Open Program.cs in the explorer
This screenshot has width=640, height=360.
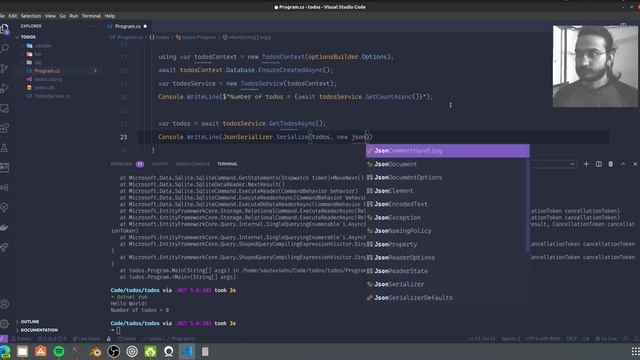click(x=47, y=71)
